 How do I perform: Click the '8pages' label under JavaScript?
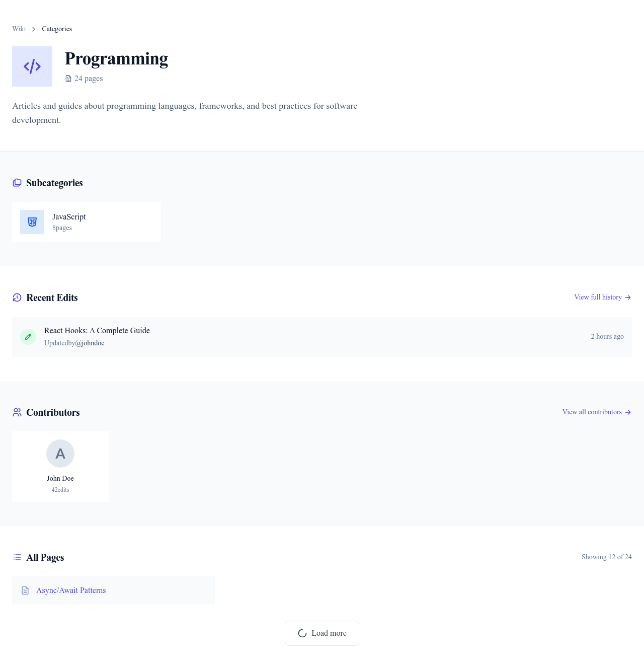(62, 228)
